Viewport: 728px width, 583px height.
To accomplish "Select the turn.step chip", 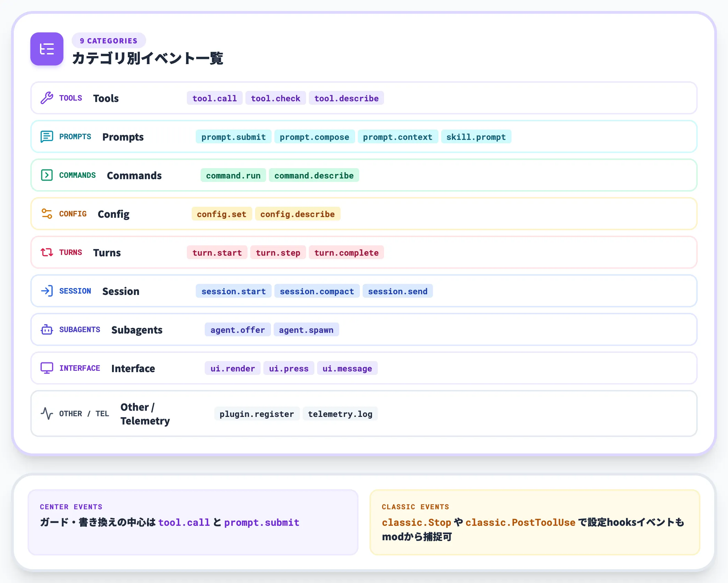I will click(278, 253).
